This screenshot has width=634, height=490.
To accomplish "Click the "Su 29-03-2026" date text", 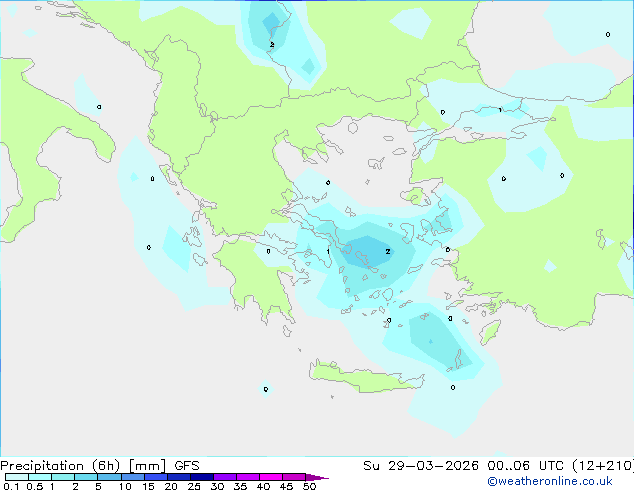I will tap(421, 466).
